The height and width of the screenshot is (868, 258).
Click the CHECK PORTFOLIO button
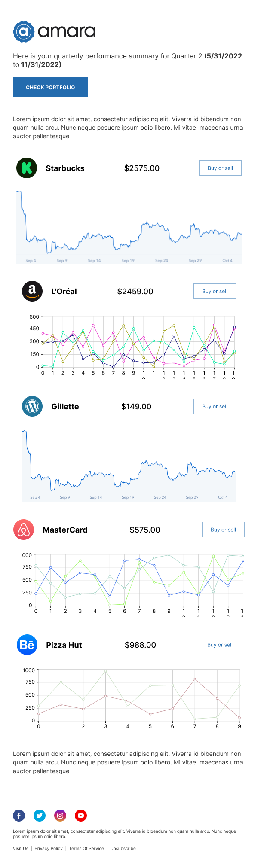tap(50, 87)
